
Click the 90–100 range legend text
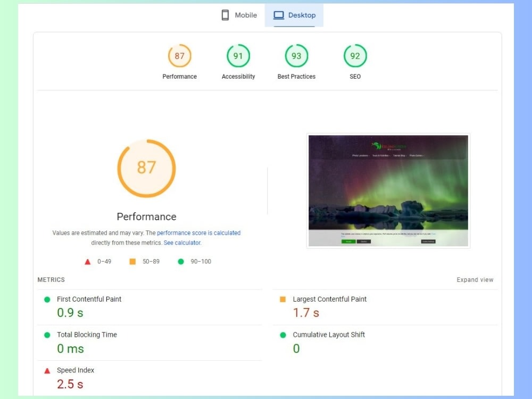pyautogui.click(x=201, y=262)
